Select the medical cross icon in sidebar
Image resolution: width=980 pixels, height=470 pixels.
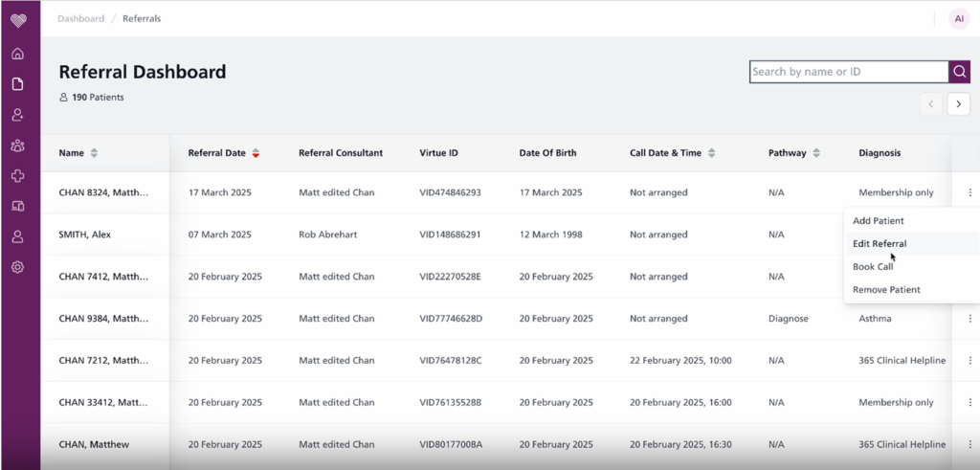click(x=17, y=176)
